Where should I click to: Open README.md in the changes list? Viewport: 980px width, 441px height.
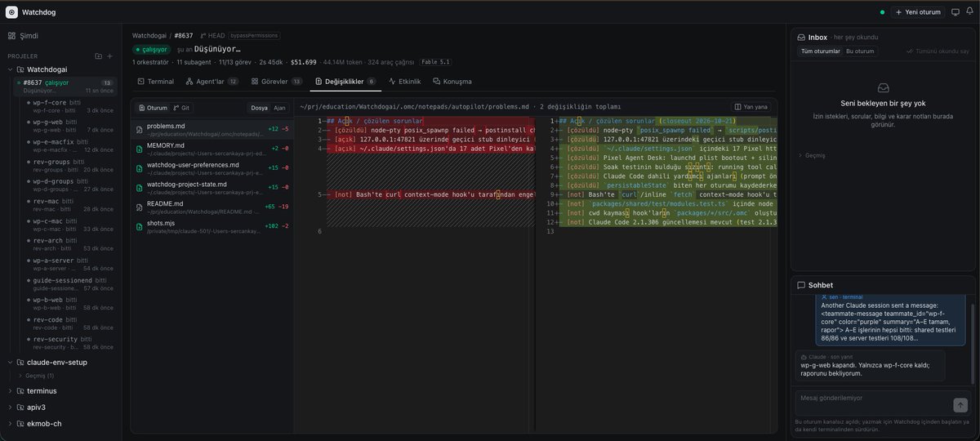coord(212,207)
